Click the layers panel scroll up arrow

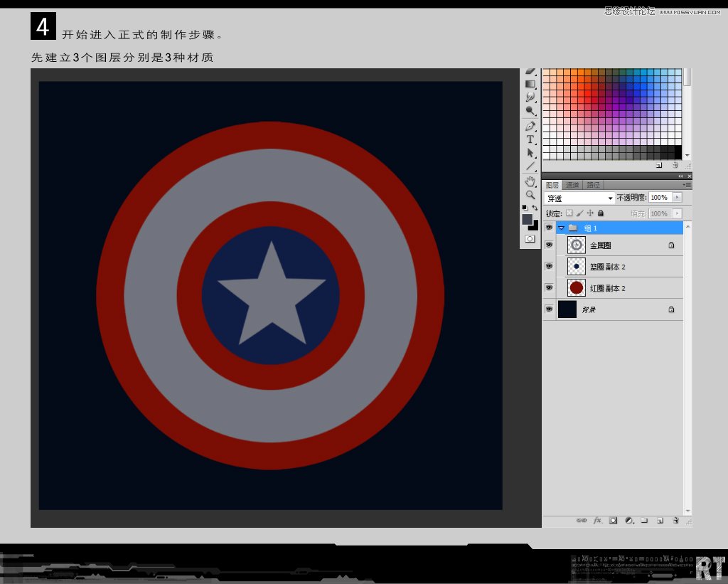tap(687, 226)
